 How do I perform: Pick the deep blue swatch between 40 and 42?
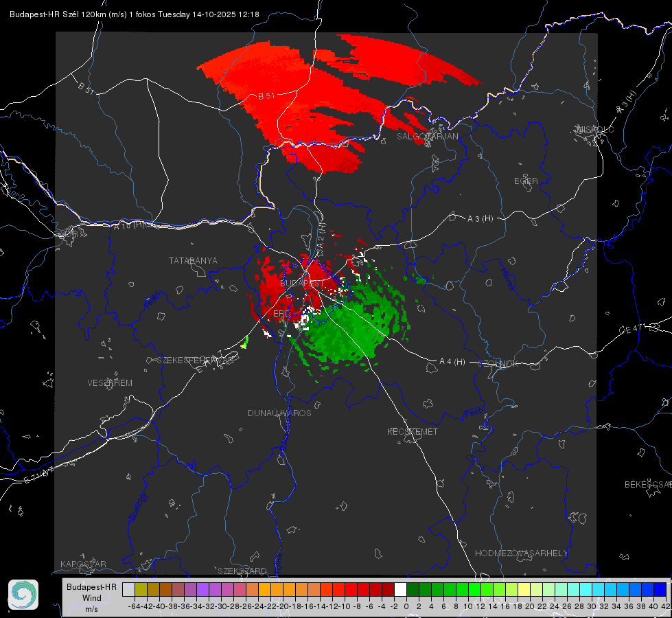[660, 589]
